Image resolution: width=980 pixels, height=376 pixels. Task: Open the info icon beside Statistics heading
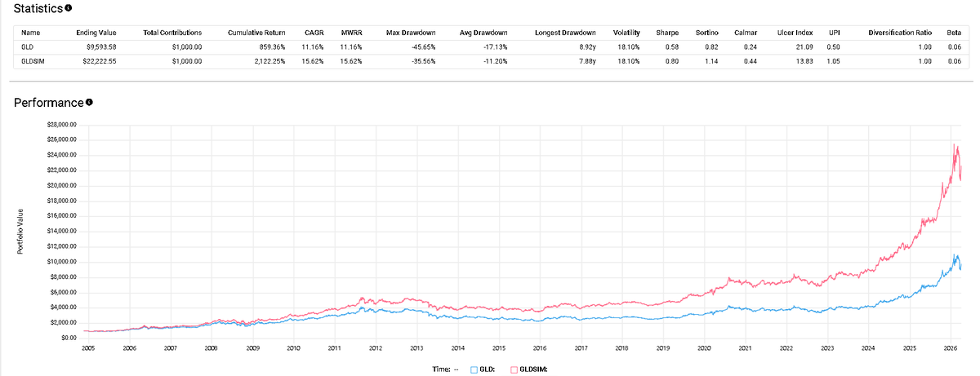[69, 7]
